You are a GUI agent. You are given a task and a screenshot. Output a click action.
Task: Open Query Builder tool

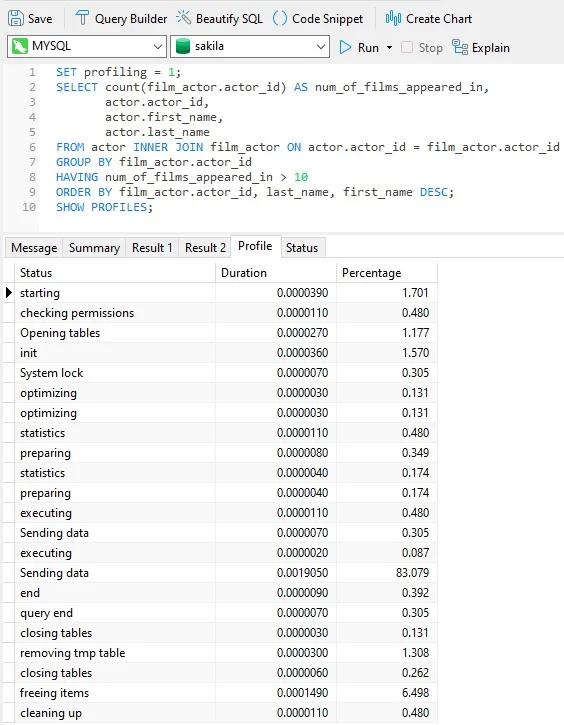[x=121, y=19]
